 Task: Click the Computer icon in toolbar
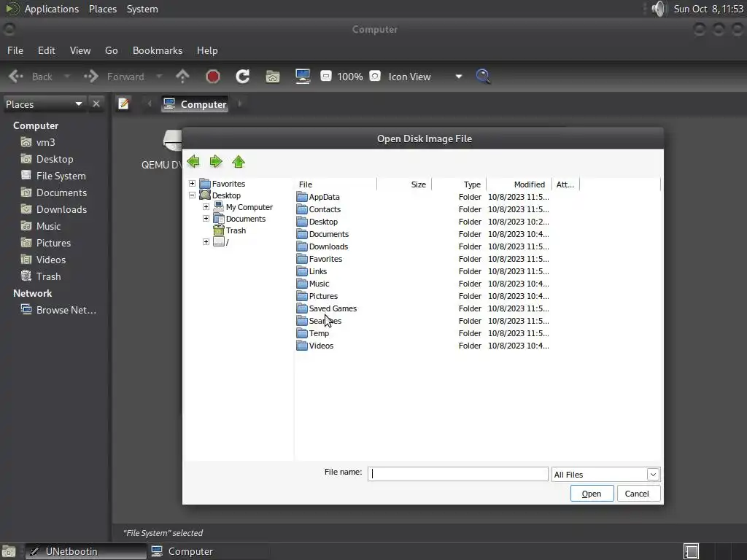pos(303,76)
